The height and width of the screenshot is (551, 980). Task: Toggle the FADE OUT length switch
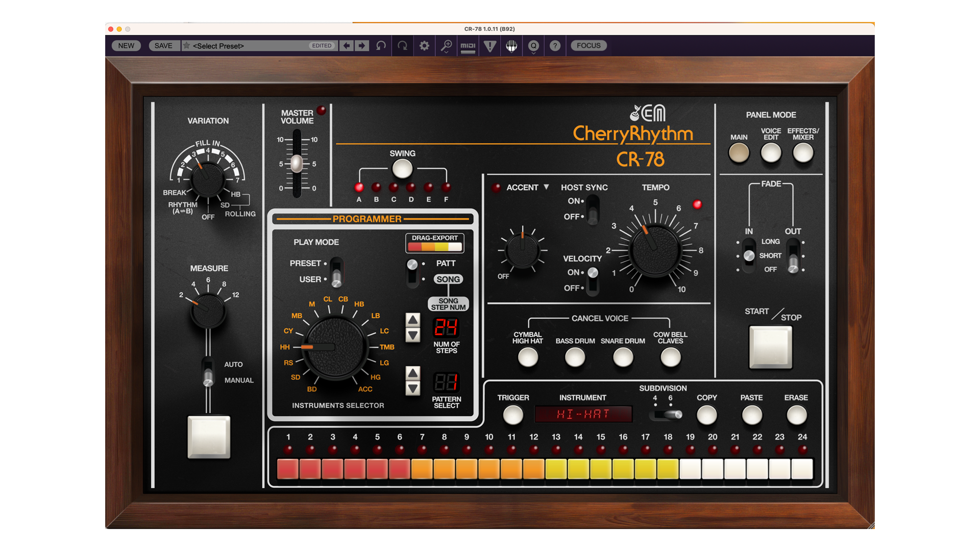[x=793, y=256]
